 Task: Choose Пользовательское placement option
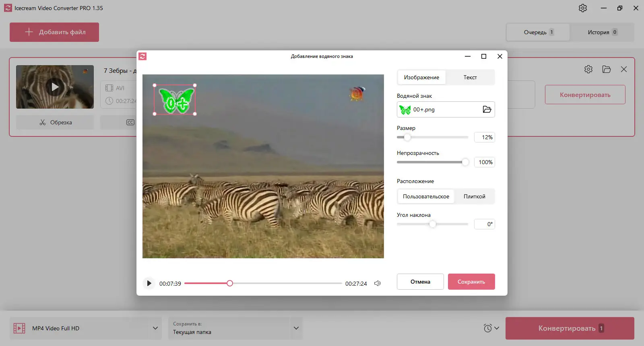point(426,196)
